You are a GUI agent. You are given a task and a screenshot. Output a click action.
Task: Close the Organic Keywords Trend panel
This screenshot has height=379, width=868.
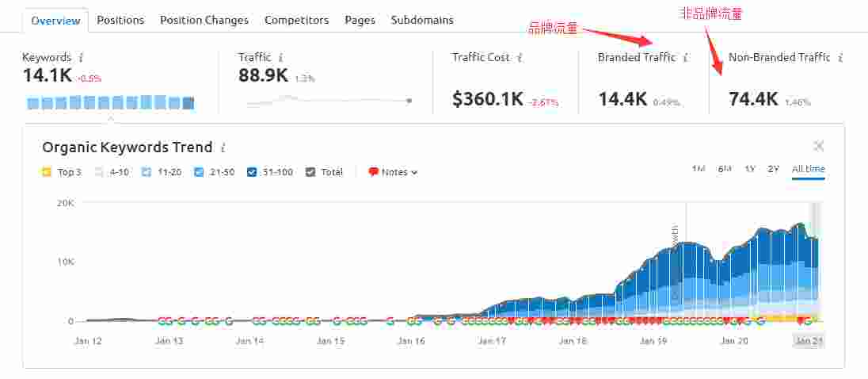coord(819,146)
